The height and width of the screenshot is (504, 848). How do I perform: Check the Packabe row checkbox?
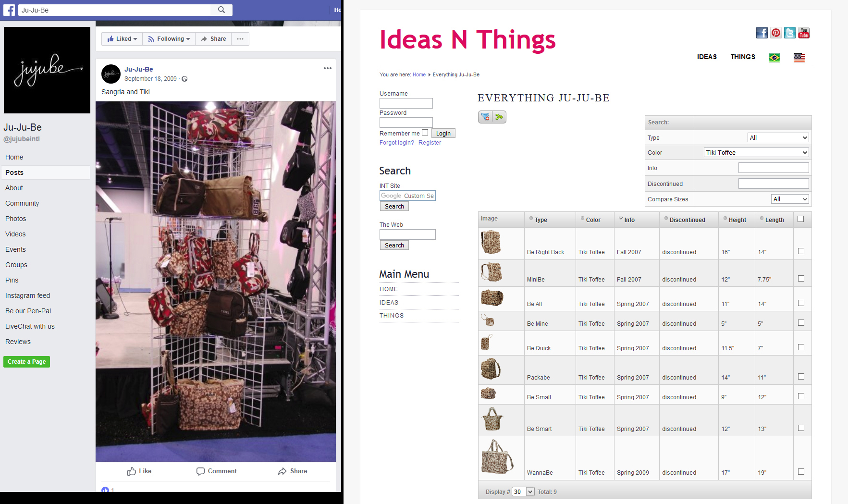(x=801, y=377)
